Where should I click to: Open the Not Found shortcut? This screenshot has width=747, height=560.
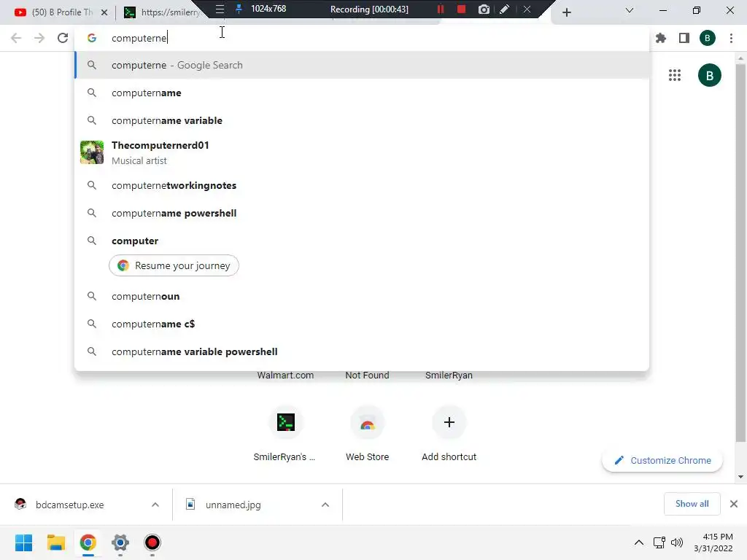pos(368,376)
